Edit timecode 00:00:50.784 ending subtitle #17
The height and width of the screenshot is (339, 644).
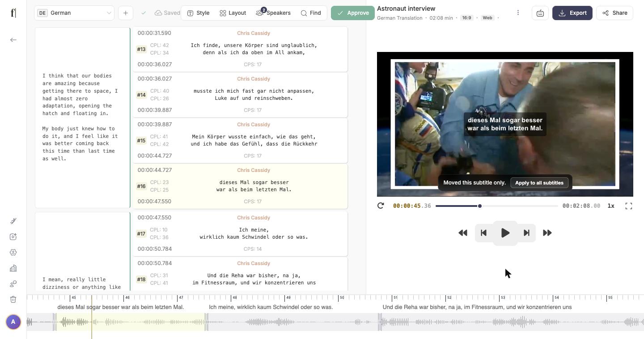click(x=154, y=249)
